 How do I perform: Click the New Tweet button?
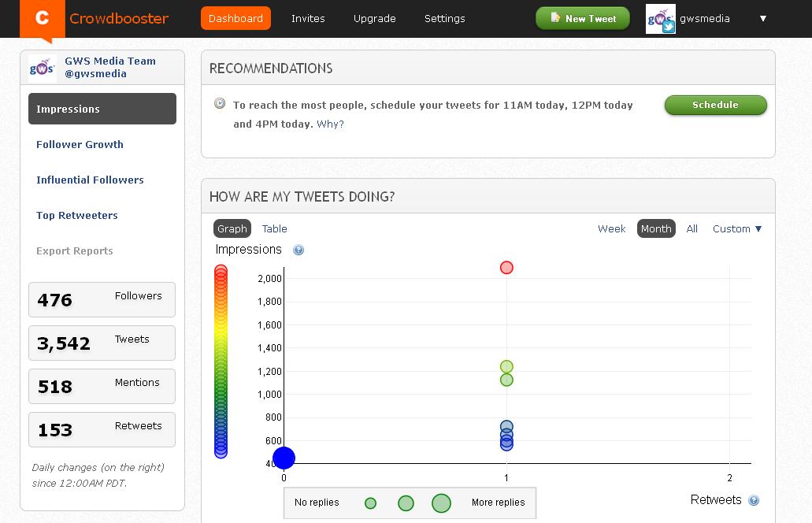(583, 19)
